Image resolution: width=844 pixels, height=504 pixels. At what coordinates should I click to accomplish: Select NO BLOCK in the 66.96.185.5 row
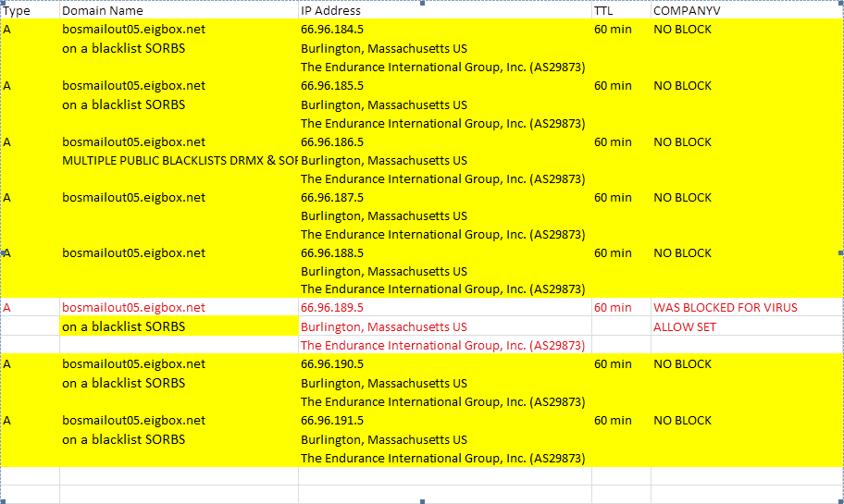747,85
